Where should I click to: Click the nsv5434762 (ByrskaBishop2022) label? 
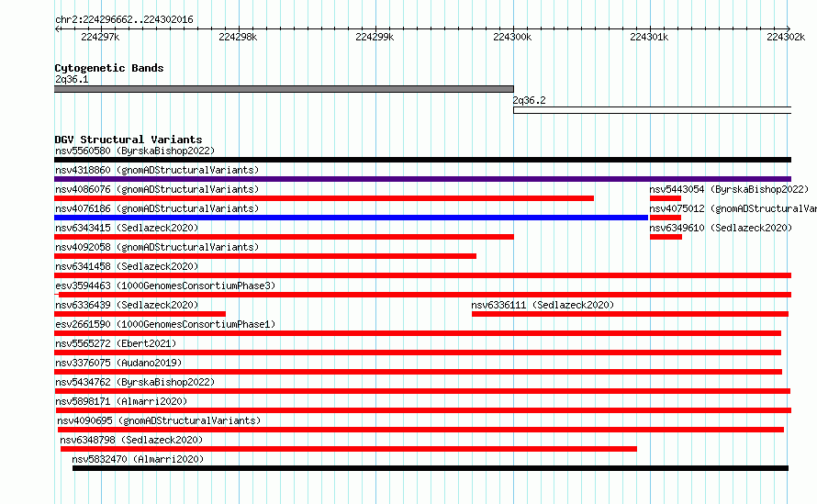click(x=135, y=382)
